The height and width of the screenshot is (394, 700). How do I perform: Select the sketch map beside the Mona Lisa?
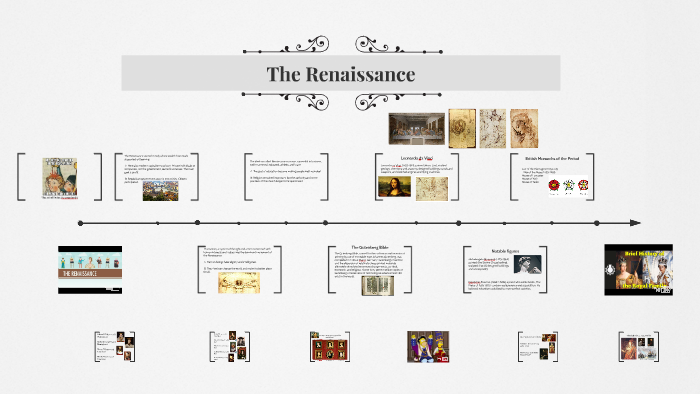point(432,188)
